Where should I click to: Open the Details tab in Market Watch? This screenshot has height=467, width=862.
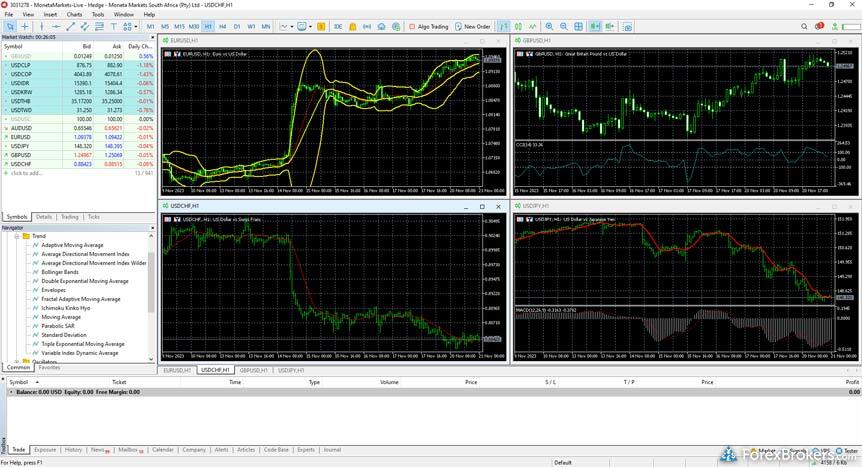pyautogui.click(x=44, y=217)
